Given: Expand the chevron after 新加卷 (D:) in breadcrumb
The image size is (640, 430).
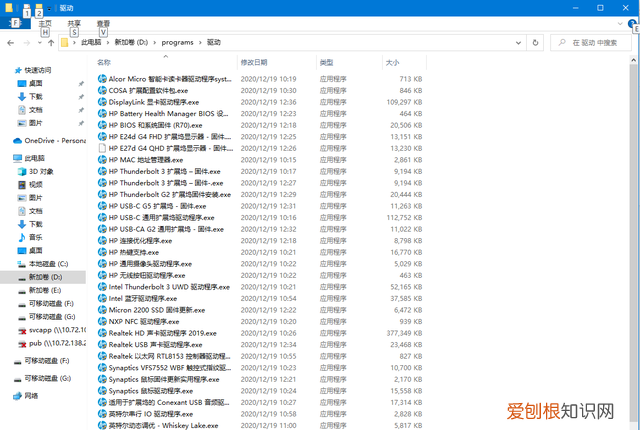Looking at the screenshot, I should coord(155,42).
